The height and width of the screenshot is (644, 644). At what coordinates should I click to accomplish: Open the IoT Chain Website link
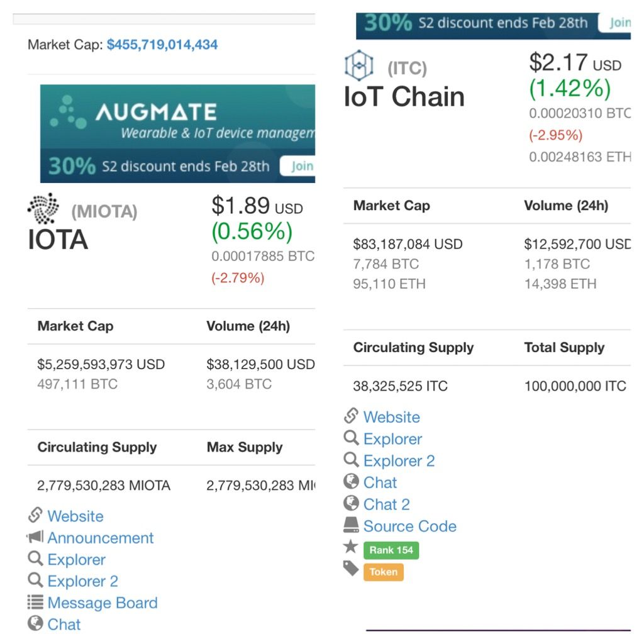[x=392, y=417]
